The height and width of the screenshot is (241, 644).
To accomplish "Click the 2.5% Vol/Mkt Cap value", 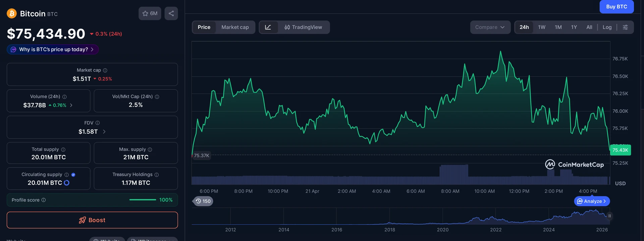I will tap(136, 105).
